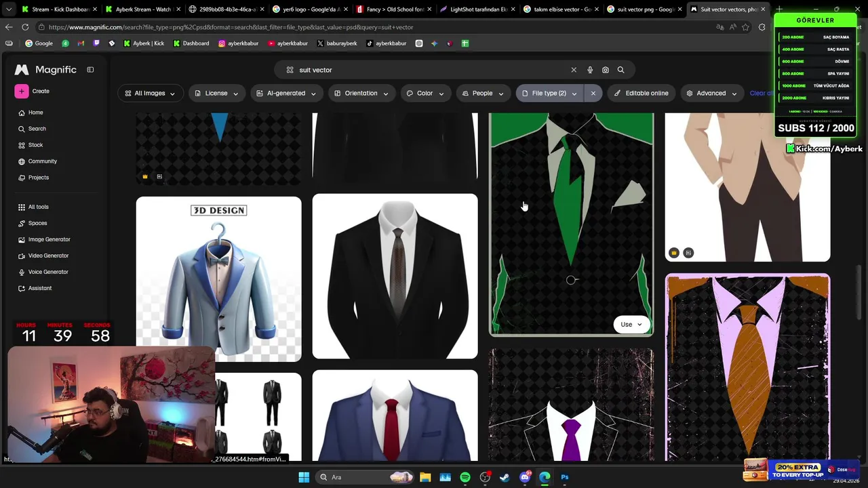This screenshot has width=868, height=488.
Task: Open the orange tie on lilac shirt thumbnail
Action: (x=747, y=367)
